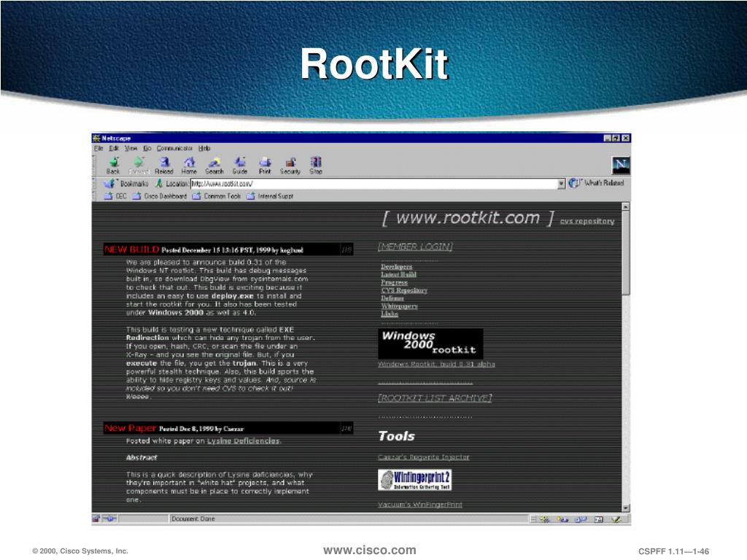
Task: Click the Tools section heading
Action: (x=396, y=436)
